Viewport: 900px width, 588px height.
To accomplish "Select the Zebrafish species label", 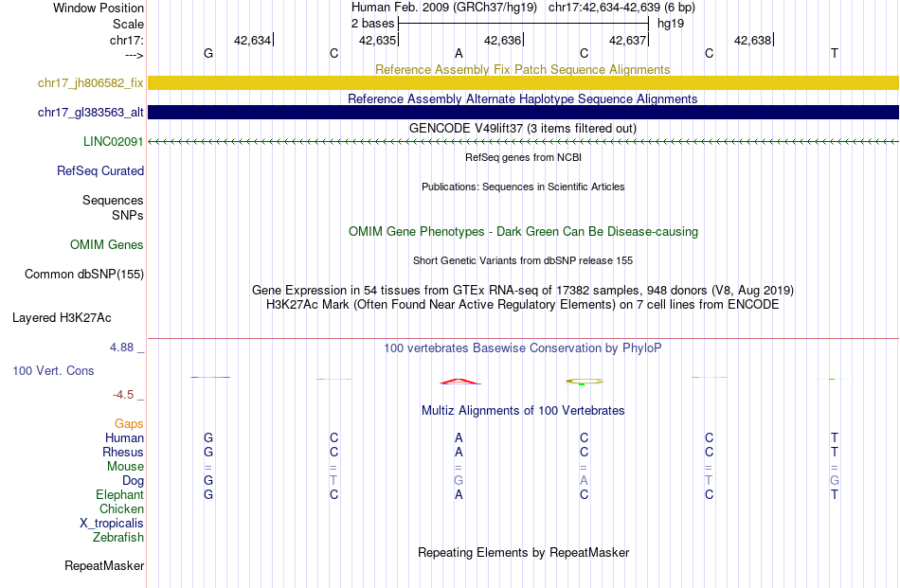I will tap(118, 538).
